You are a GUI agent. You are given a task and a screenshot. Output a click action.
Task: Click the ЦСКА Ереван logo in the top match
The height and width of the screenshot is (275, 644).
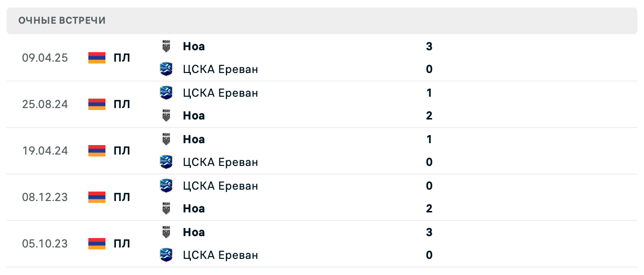pos(166,68)
